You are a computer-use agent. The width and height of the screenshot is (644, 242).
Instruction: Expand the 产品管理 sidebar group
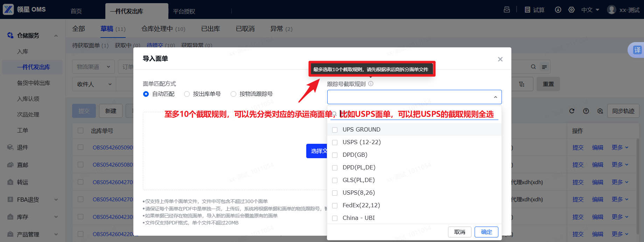(x=56, y=234)
